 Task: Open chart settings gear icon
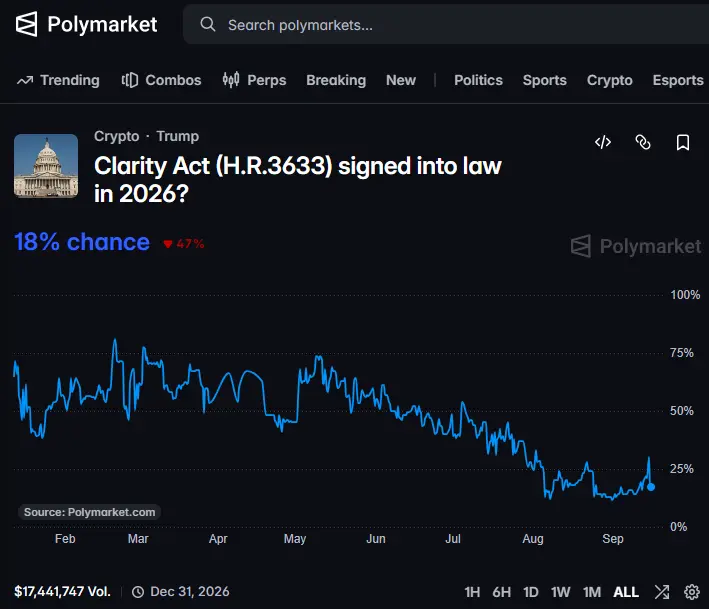(692, 591)
